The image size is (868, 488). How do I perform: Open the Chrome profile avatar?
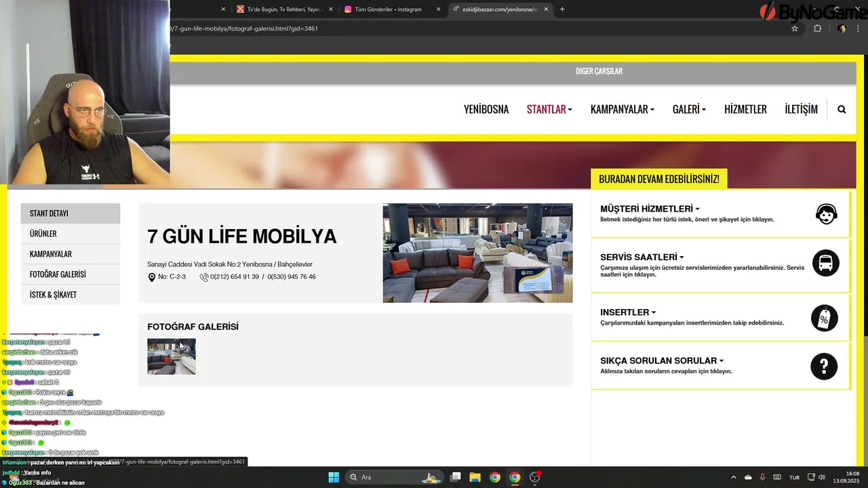click(x=842, y=28)
